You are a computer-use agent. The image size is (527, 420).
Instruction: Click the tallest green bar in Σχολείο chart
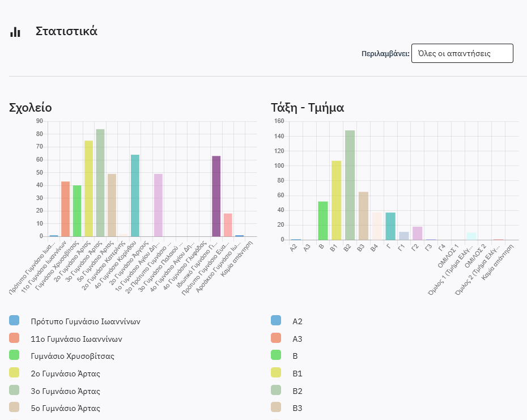(100, 183)
